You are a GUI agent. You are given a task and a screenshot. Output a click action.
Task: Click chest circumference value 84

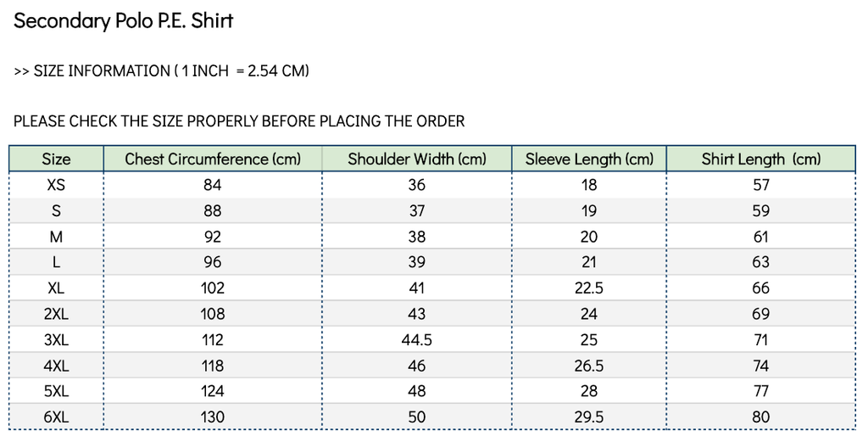click(x=213, y=185)
